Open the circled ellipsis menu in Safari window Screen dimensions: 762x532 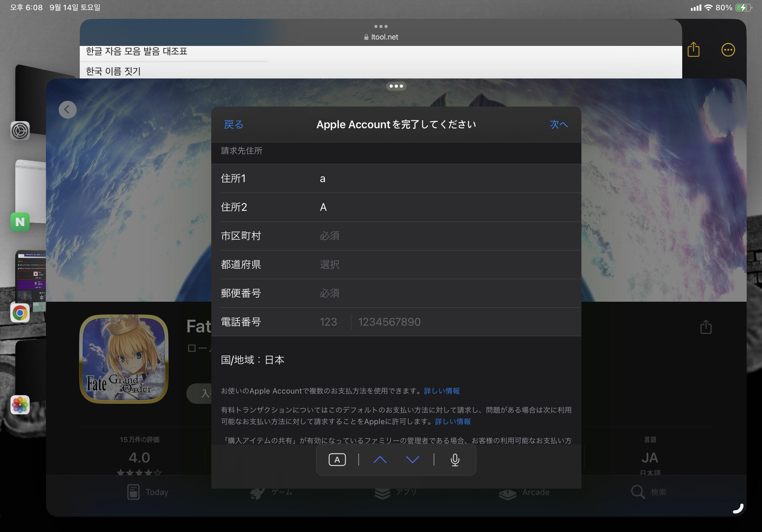point(728,50)
